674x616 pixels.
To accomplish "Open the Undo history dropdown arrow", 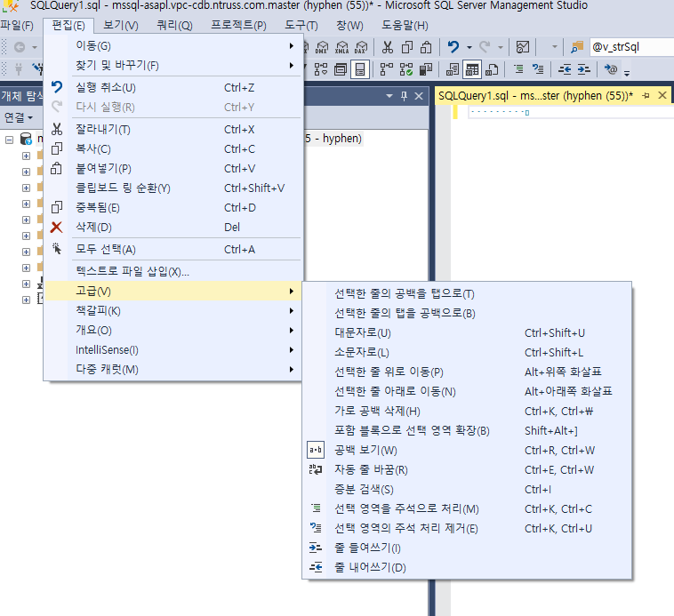I will point(469,47).
